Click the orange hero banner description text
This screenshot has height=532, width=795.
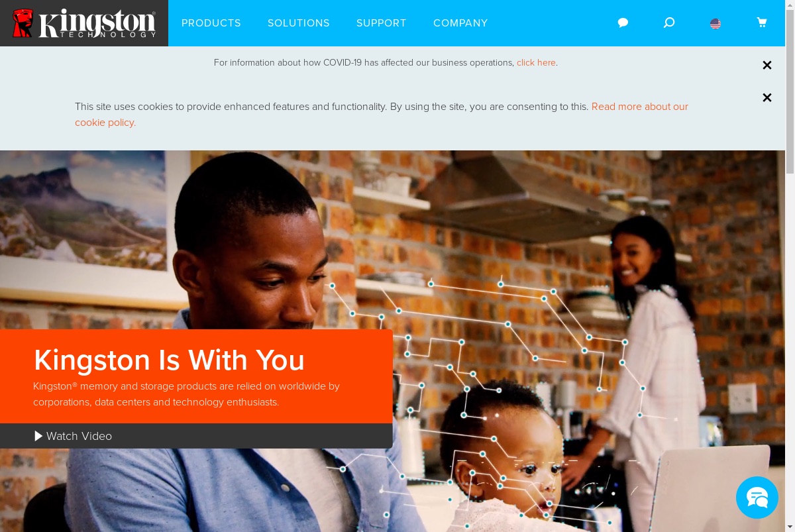pyautogui.click(x=186, y=394)
